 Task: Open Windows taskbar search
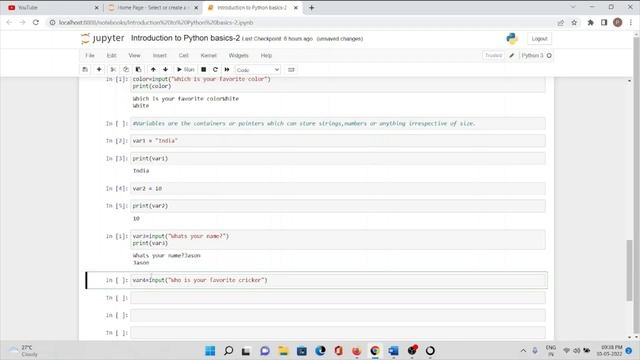(x=229, y=351)
